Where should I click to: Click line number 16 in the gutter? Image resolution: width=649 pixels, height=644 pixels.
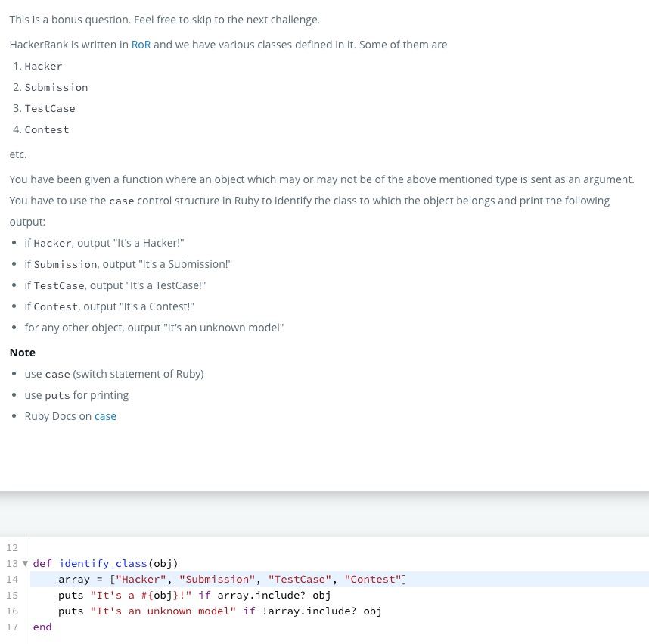(x=12, y=611)
